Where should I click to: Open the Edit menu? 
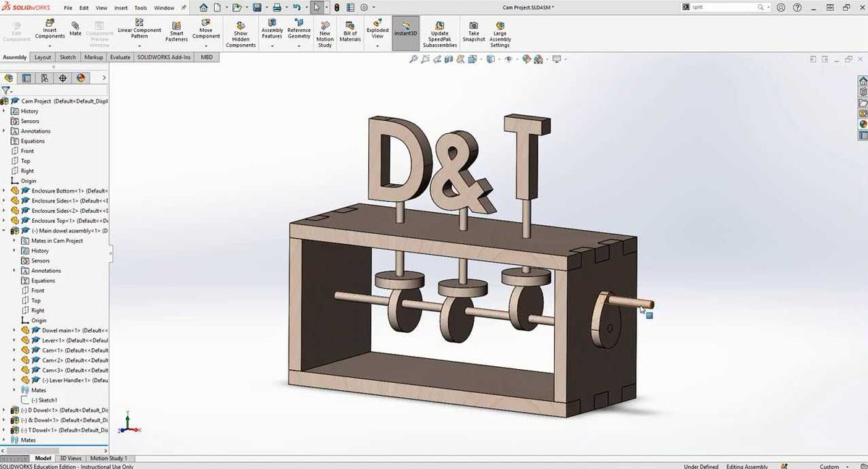(85, 7)
